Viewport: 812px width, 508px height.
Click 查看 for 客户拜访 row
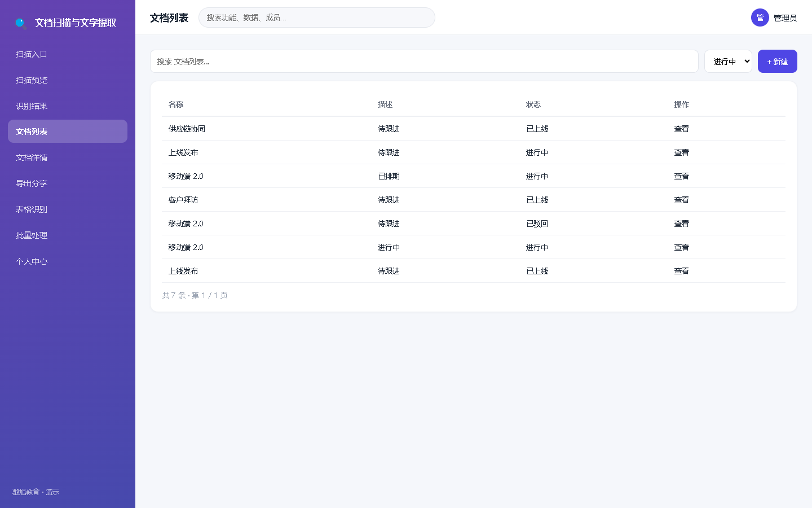click(x=681, y=200)
